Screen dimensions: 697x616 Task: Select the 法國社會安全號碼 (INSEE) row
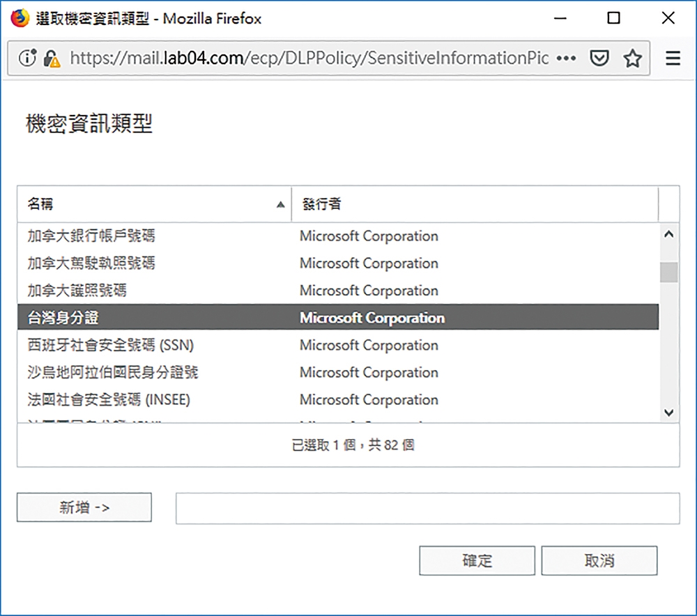[x=338, y=399]
